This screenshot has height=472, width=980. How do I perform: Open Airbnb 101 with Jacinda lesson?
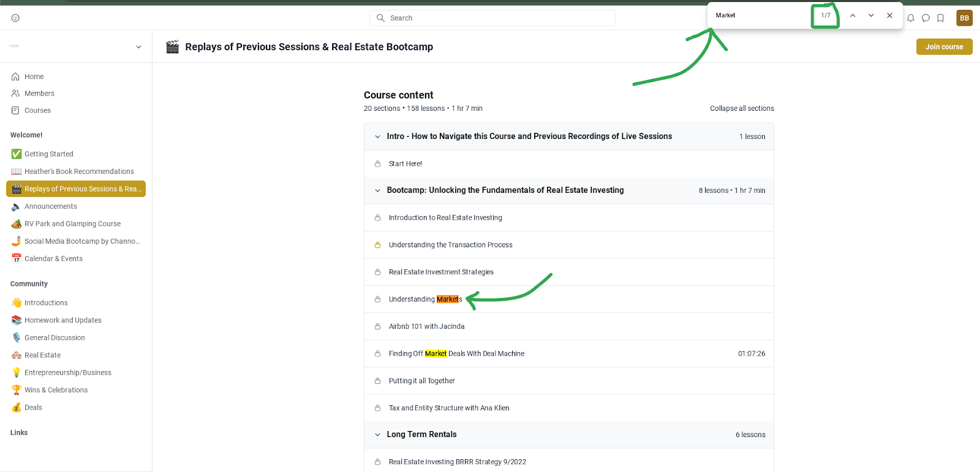click(x=569, y=326)
